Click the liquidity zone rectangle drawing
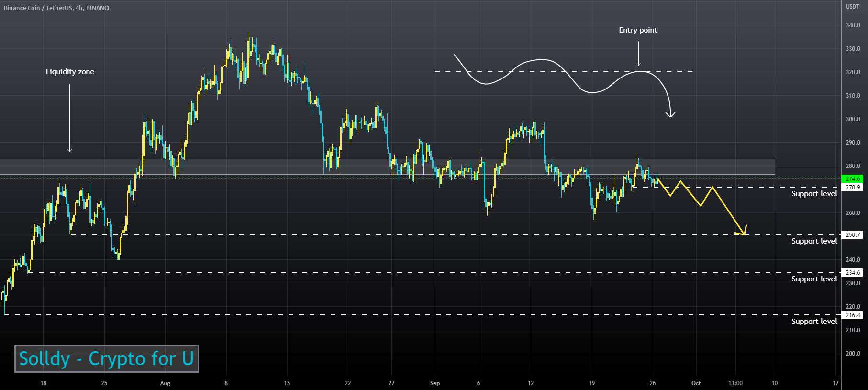Image resolution: width=868 pixels, height=390 pixels. pyautogui.click(x=387, y=167)
